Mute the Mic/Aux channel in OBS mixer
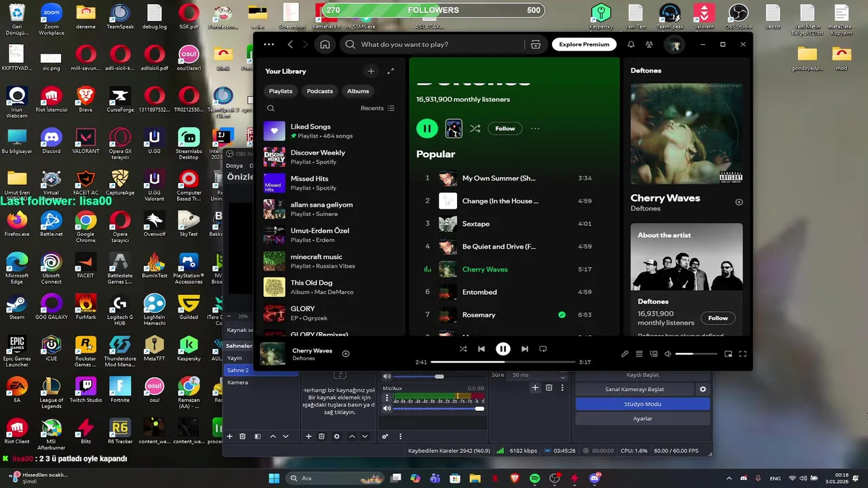This screenshot has width=868, height=488. (387, 408)
